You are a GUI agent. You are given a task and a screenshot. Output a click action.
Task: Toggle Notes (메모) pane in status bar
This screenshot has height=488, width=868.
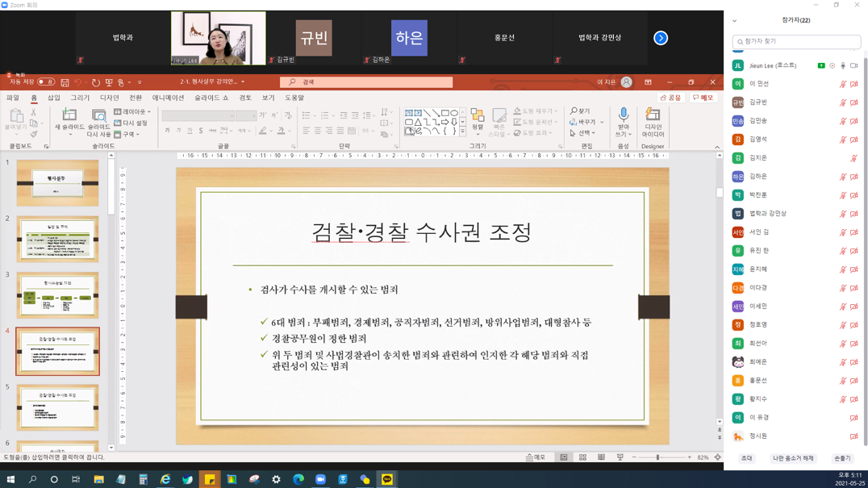click(x=536, y=457)
